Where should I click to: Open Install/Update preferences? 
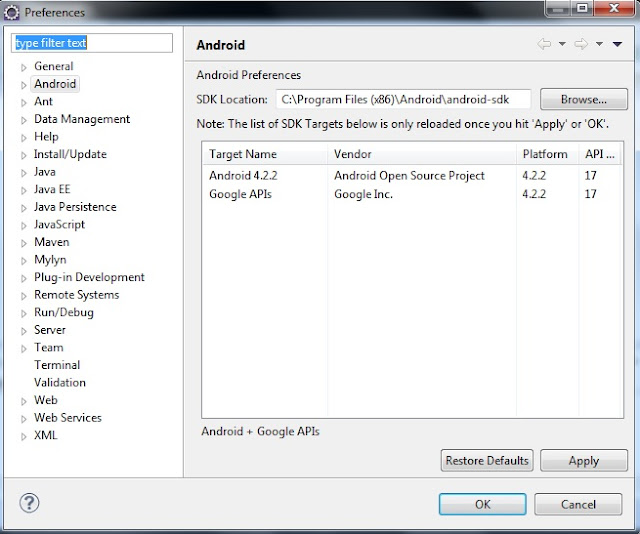point(70,154)
